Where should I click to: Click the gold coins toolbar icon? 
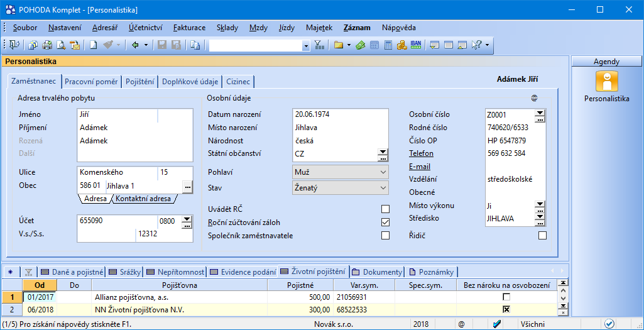click(401, 45)
